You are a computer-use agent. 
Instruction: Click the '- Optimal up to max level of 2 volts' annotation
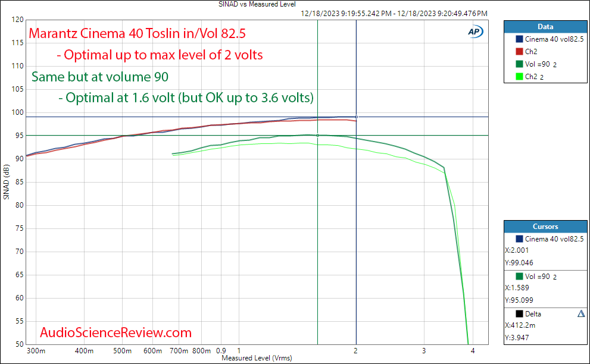click(x=160, y=55)
